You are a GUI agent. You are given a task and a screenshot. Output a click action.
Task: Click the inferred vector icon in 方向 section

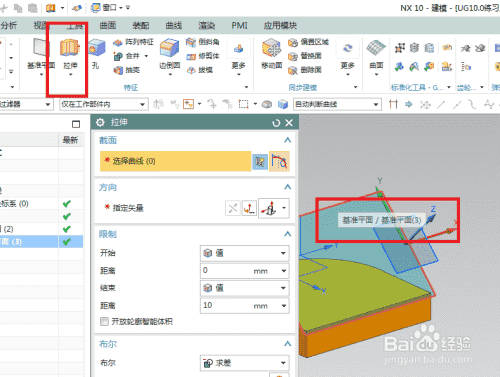coord(269,209)
